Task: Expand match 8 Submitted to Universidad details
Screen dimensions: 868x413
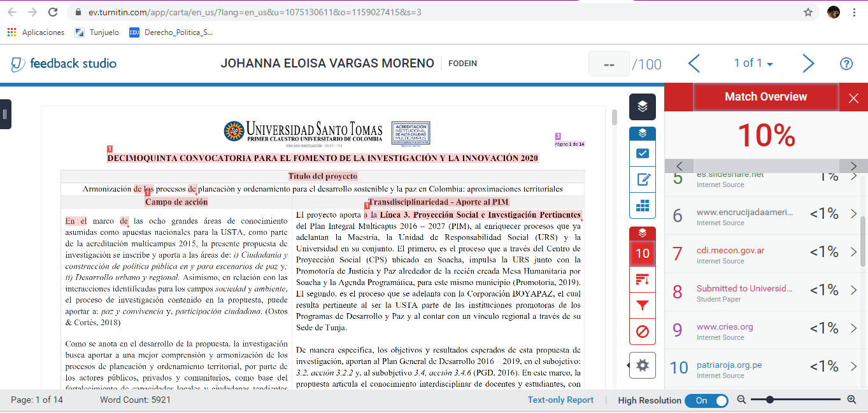Action: point(854,290)
